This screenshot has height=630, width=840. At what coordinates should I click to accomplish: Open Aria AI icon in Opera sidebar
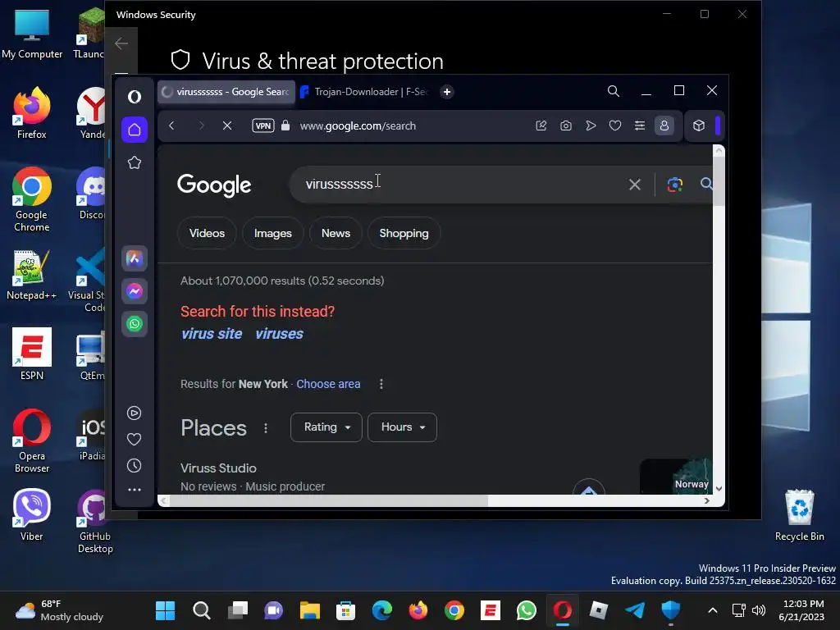coord(135,258)
